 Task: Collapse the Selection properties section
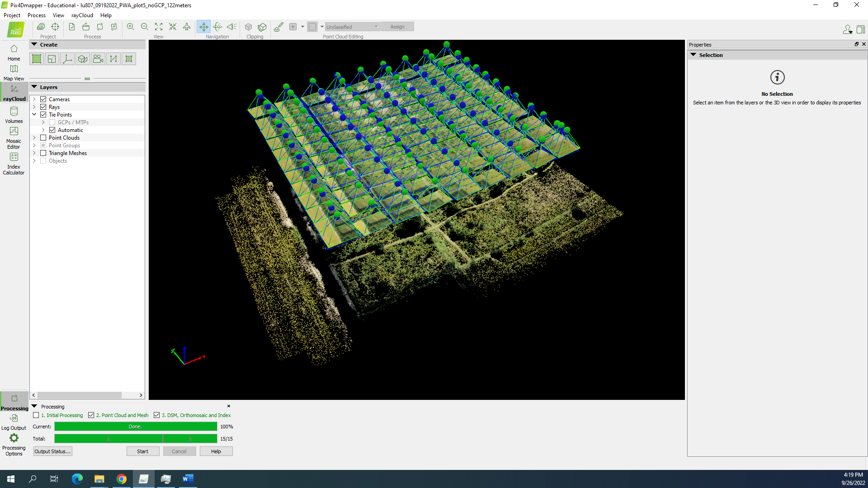coord(693,55)
